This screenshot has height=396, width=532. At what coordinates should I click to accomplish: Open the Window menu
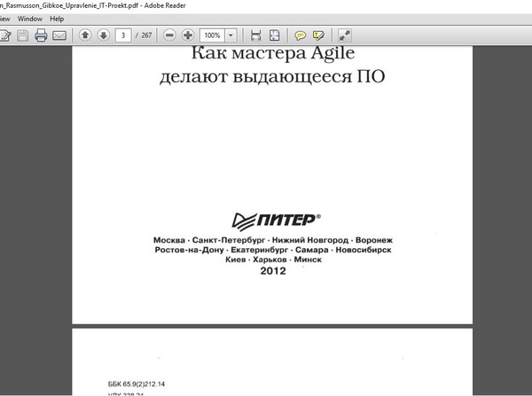tap(29, 18)
